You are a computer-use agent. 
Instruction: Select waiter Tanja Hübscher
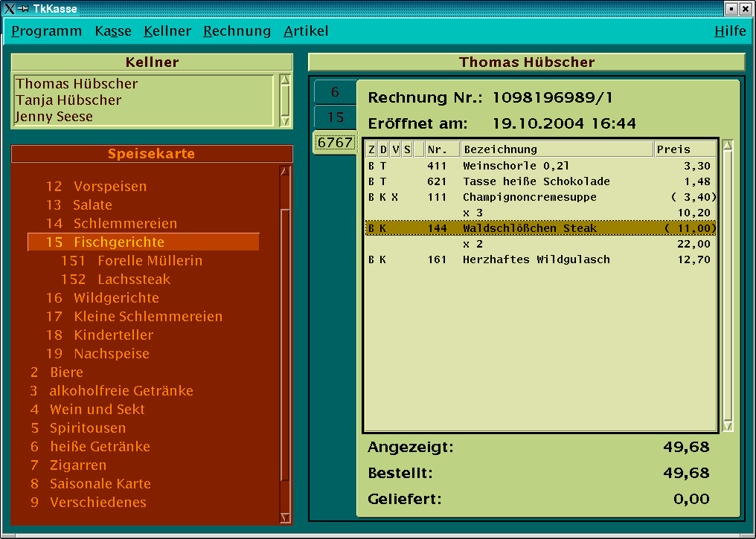click(x=68, y=100)
